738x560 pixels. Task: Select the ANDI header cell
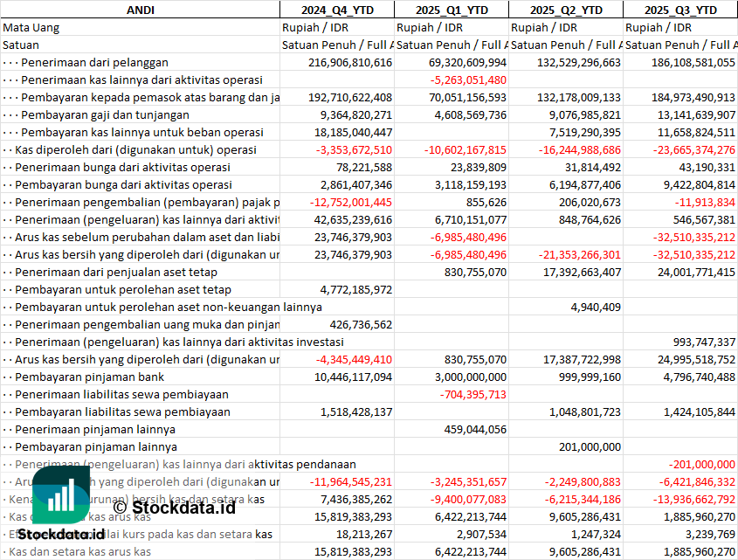pyautogui.click(x=141, y=10)
